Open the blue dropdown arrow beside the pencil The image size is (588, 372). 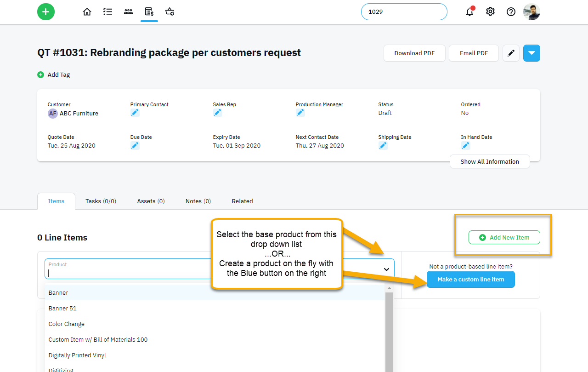point(531,53)
